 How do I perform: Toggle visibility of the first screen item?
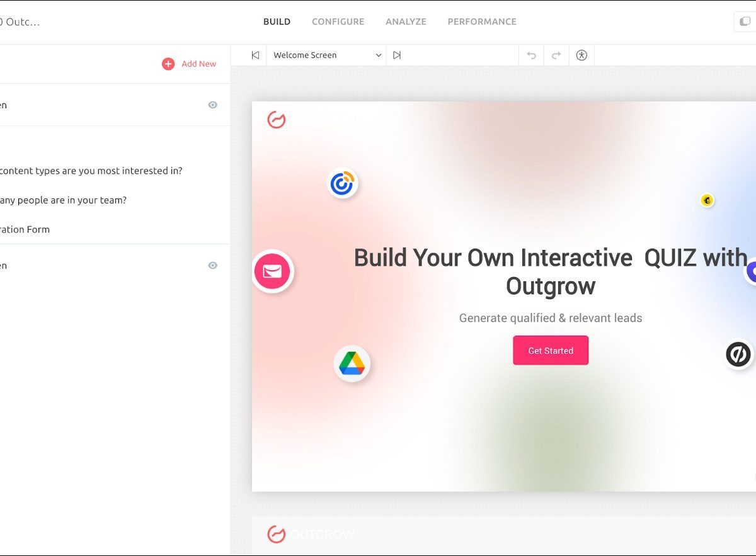coord(213,105)
